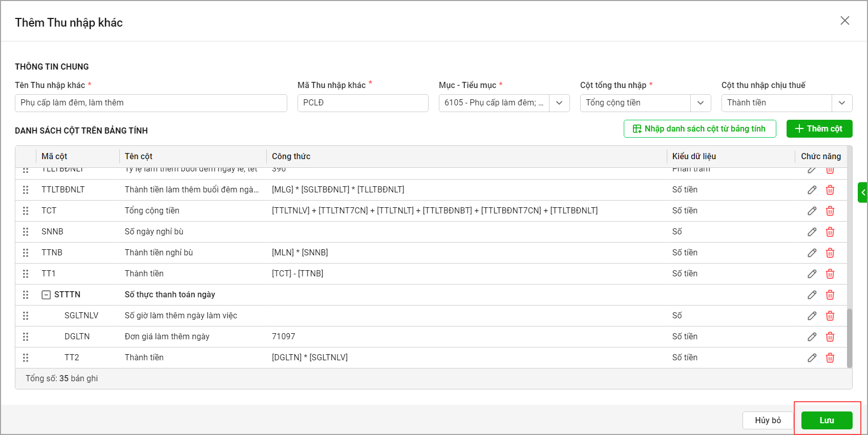868x435 pixels.
Task: Delete the SNNB row
Action: point(830,232)
